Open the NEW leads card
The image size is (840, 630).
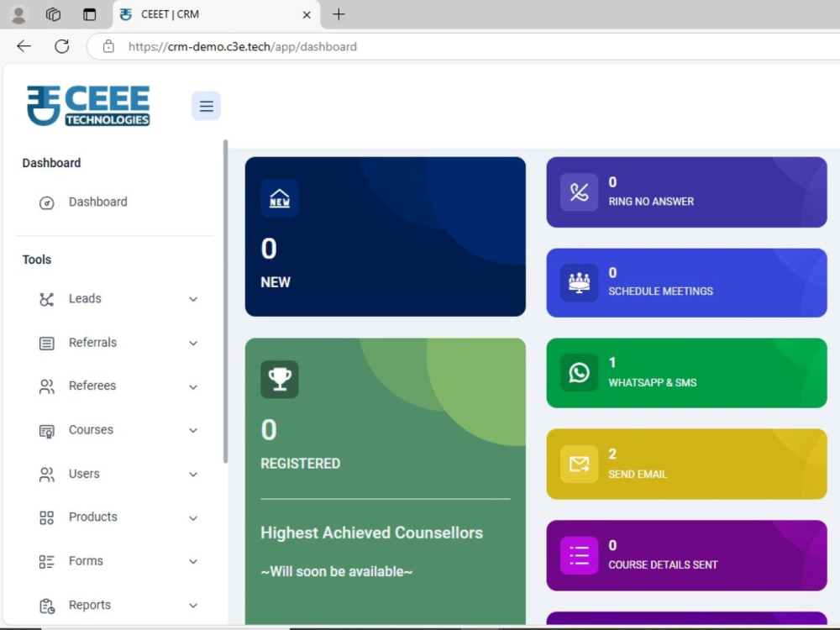tap(386, 236)
